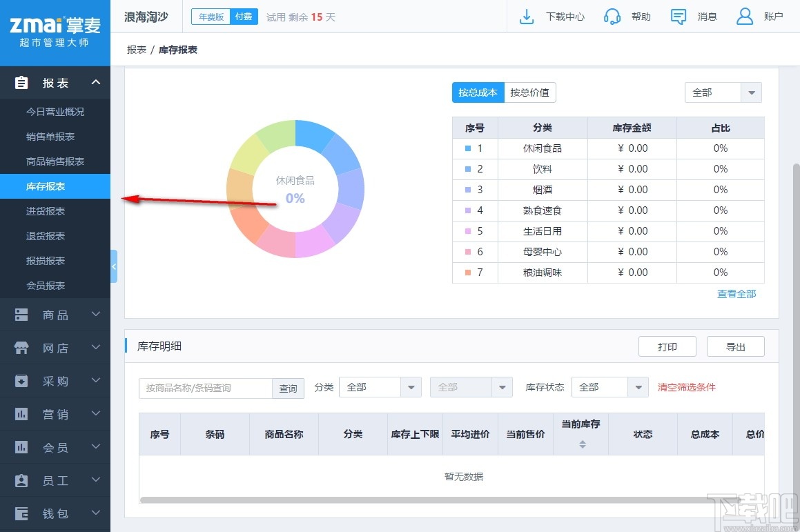Click the 钱包 wallet icon
This screenshot has height=532, width=800.
pos(21,513)
